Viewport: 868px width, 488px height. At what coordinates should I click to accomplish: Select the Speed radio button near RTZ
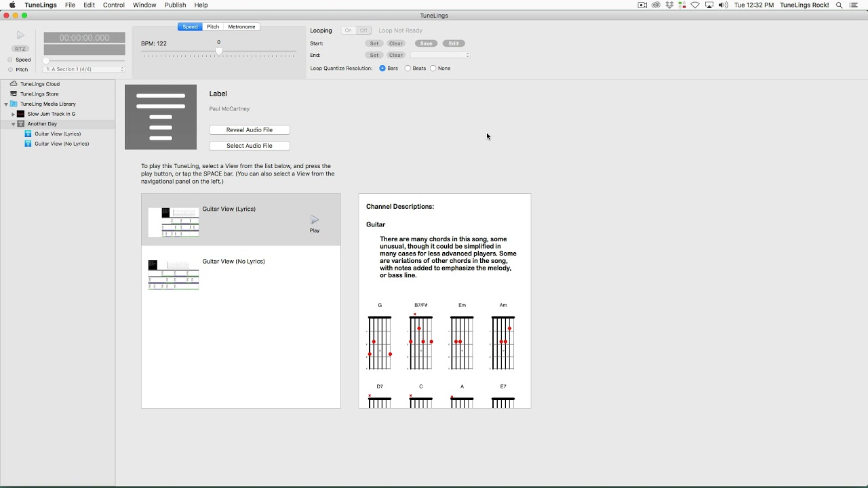[x=10, y=60]
